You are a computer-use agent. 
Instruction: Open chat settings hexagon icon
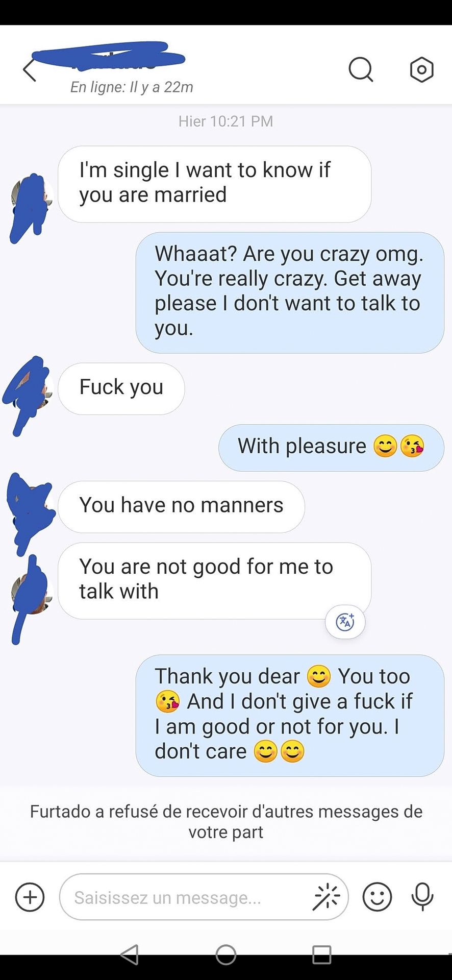tap(422, 69)
